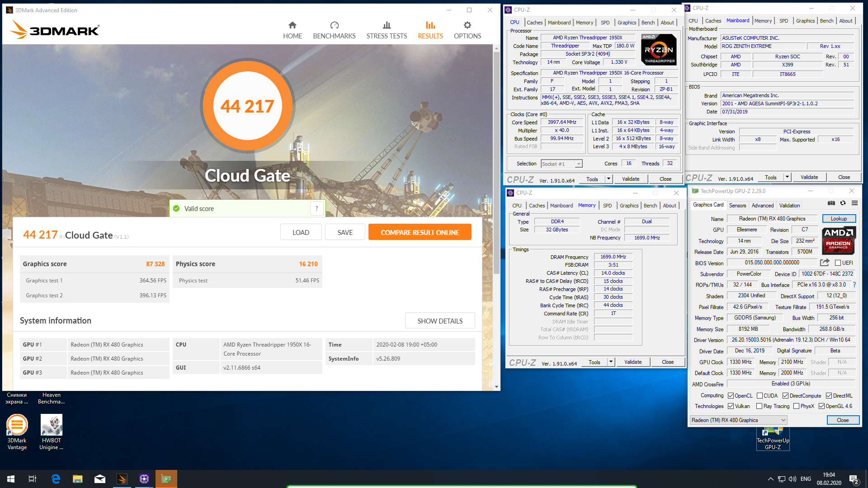The image size is (868, 488).
Task: Expand Tools dropdown arrow in CPU-Z Mainboard window
Action: point(787,177)
